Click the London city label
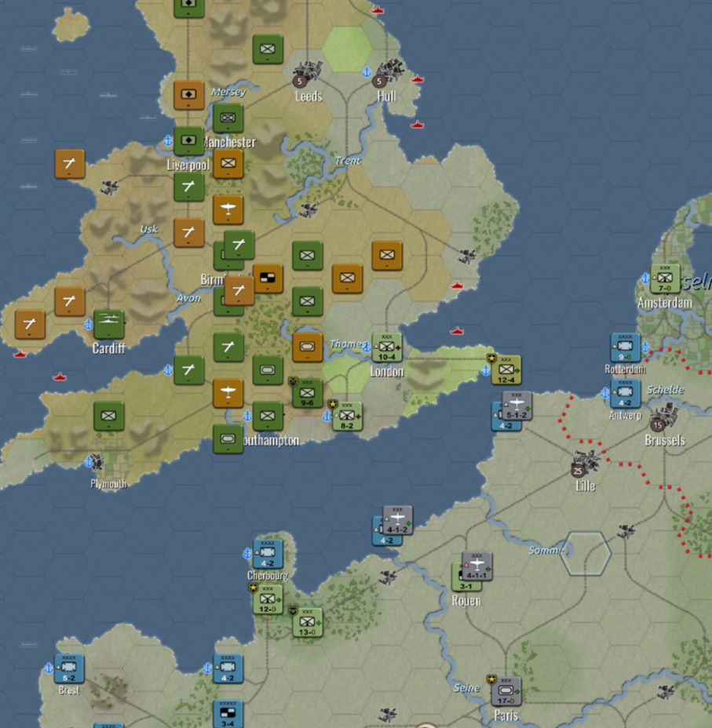 pyautogui.click(x=387, y=371)
